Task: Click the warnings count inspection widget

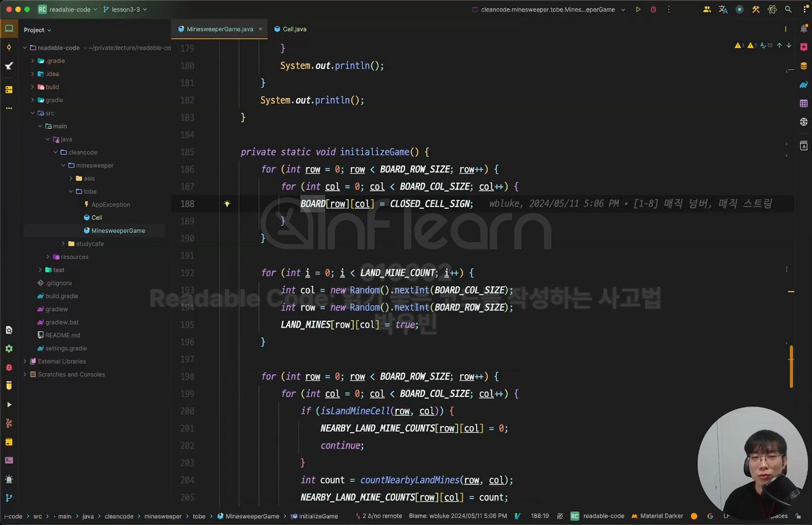Action: (753, 45)
